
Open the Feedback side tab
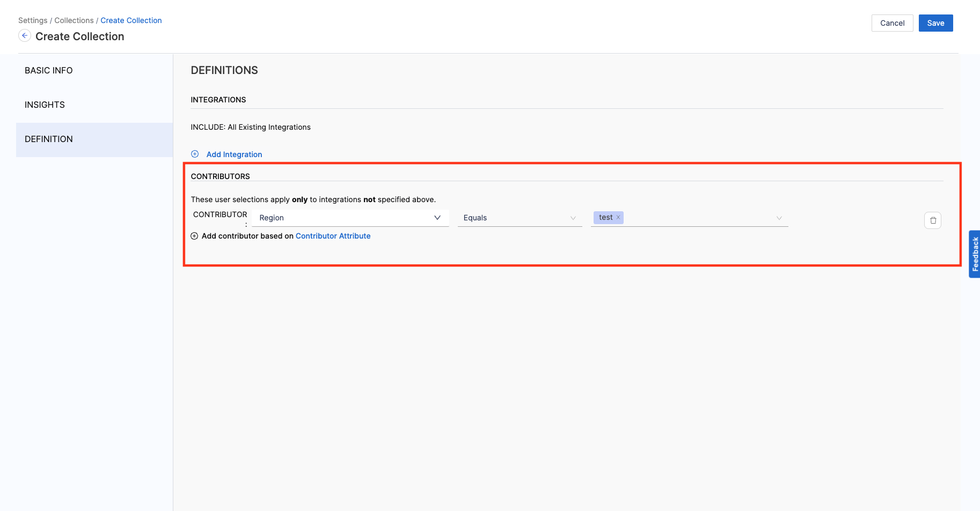click(975, 254)
